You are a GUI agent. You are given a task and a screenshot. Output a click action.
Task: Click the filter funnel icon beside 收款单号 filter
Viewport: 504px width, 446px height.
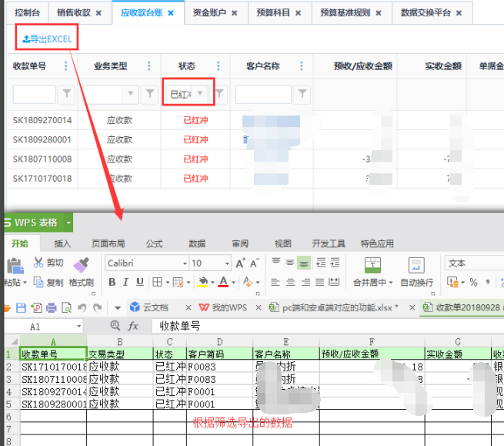click(67, 94)
